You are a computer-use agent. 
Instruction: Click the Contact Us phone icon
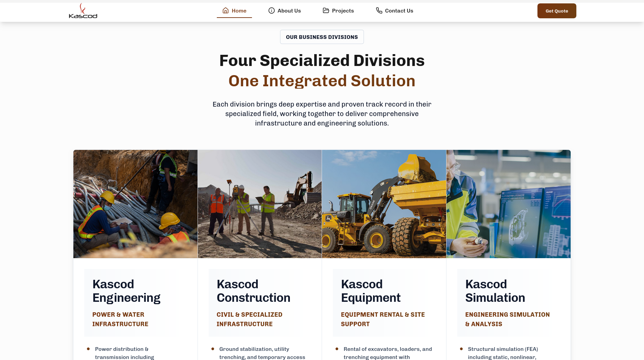379,10
